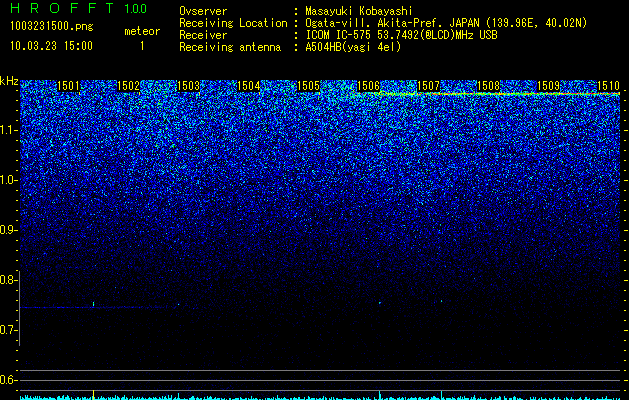Screen dimensions: 629x400
Task: Click the yellow spike in the bottom power graph
Action: point(93,394)
